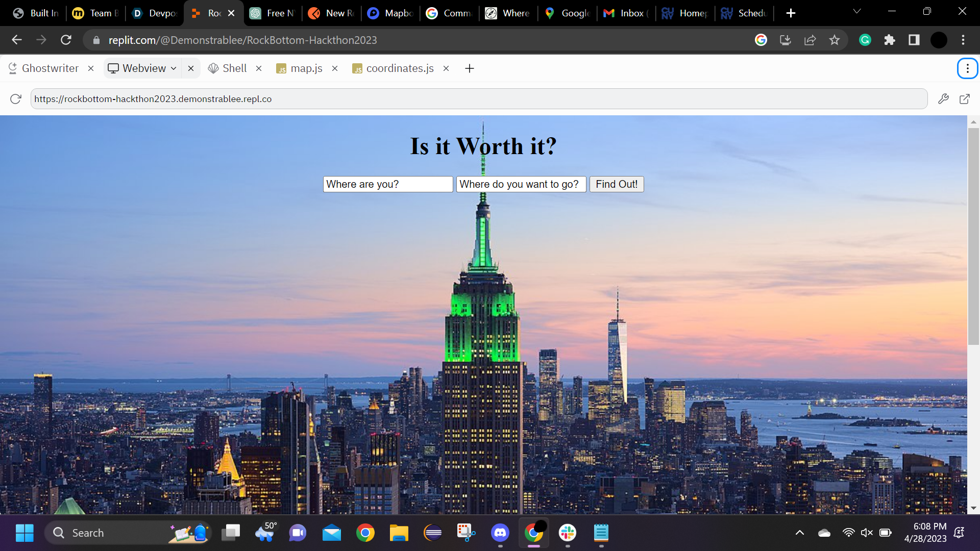Show hidden system tray icons

point(800,533)
